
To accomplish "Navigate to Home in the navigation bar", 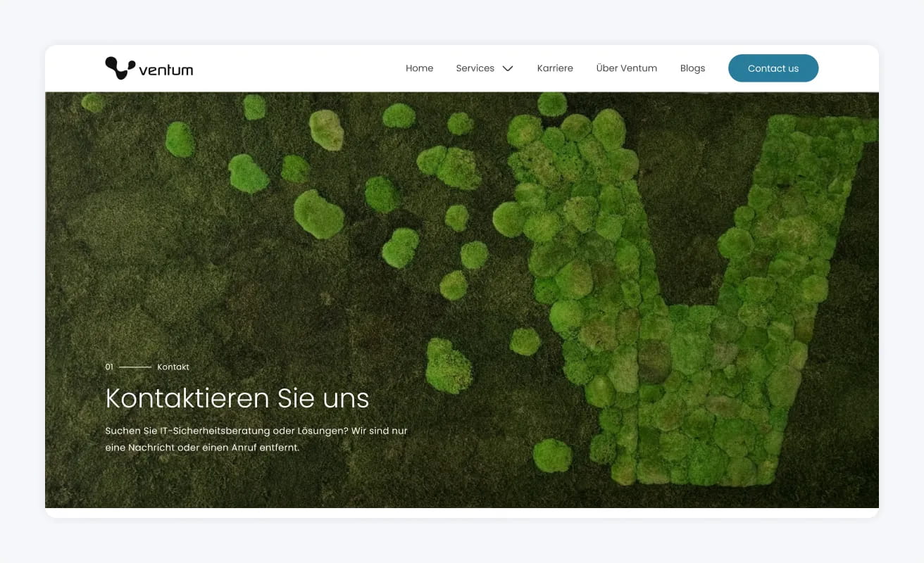I will 419,68.
